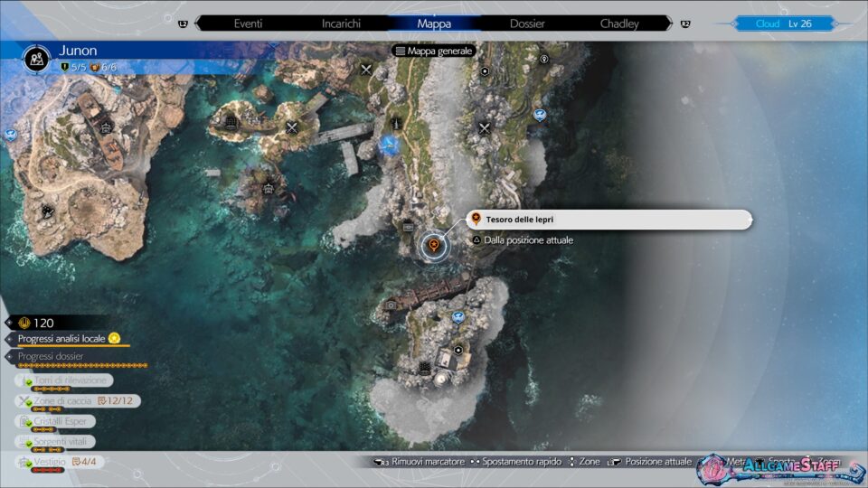The width and height of the screenshot is (868, 488).
Task: Click the blue player position marker
Action: pyautogui.click(x=389, y=145)
